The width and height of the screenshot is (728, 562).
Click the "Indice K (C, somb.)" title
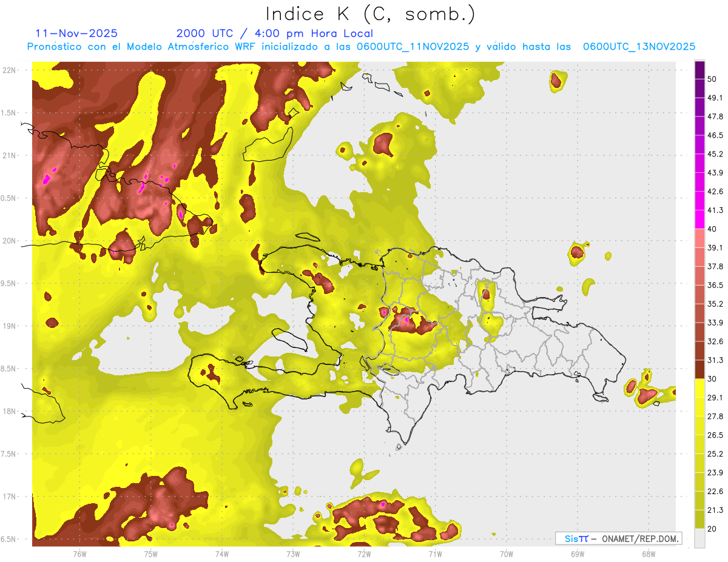pyautogui.click(x=370, y=14)
